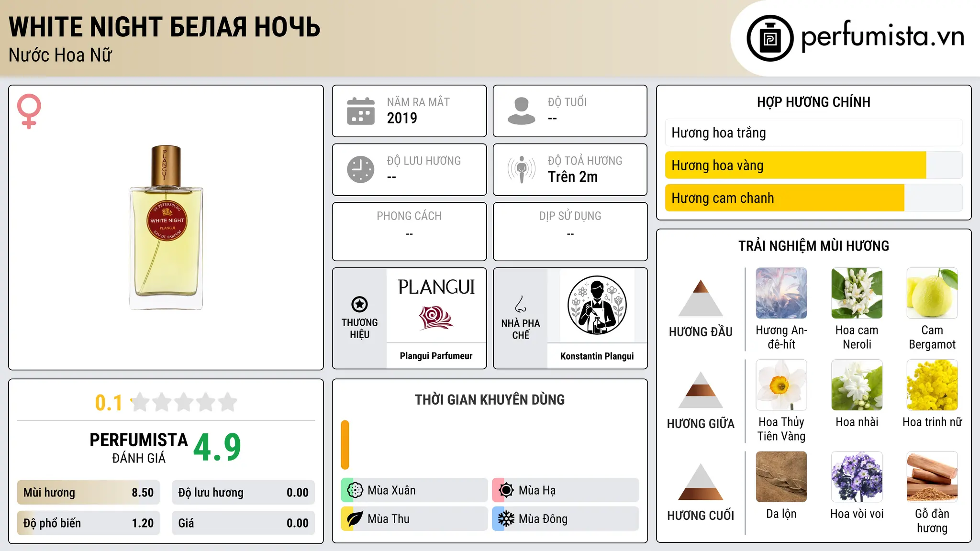Click the 0.1 user rating number

coord(109,403)
